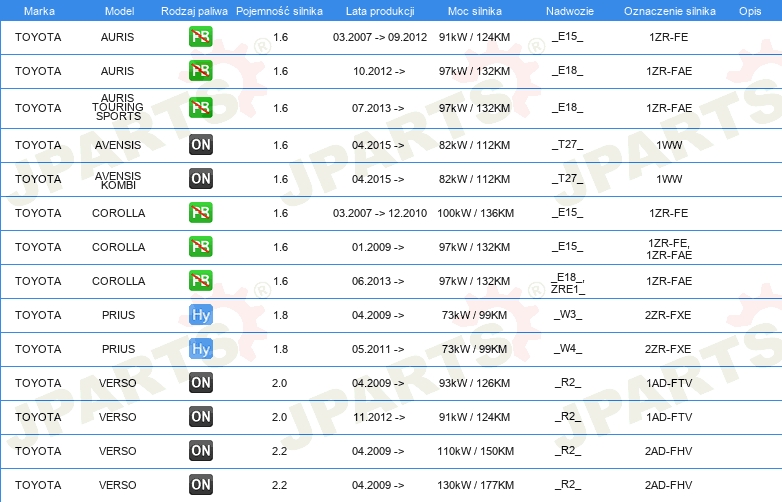Click diesel ON icon in Verso 110kW row
Screen dimensions: 782x502
tap(200, 450)
